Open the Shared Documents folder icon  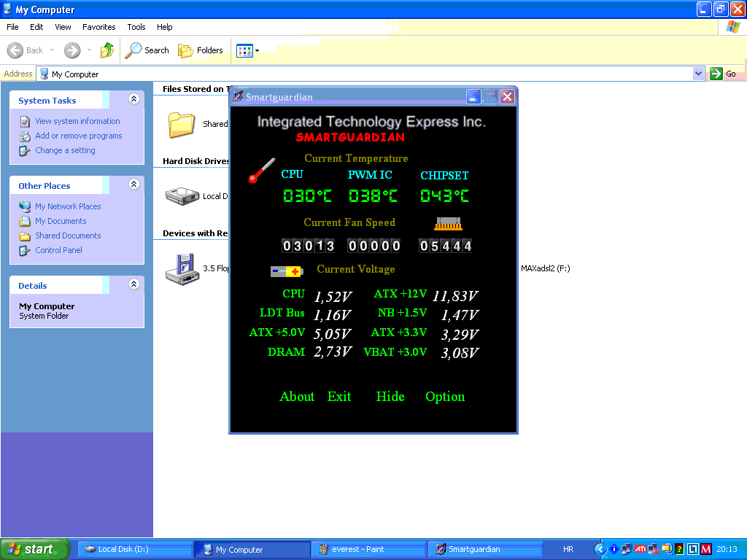[181, 125]
